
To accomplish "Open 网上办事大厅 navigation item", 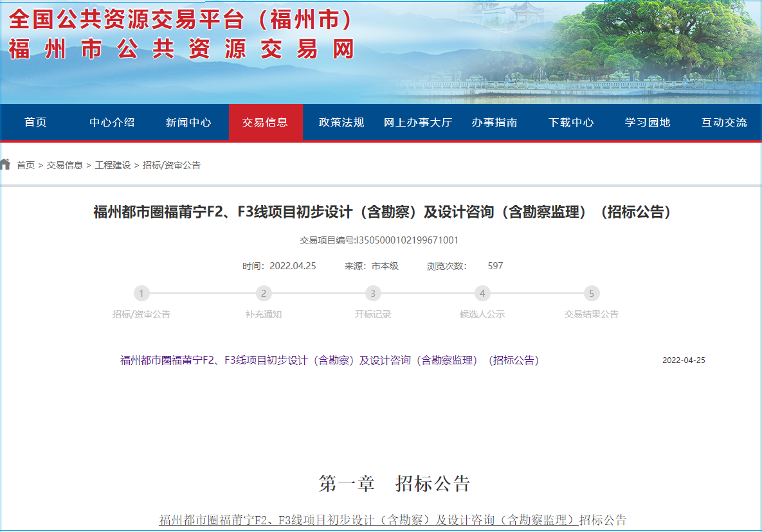I will [418, 122].
